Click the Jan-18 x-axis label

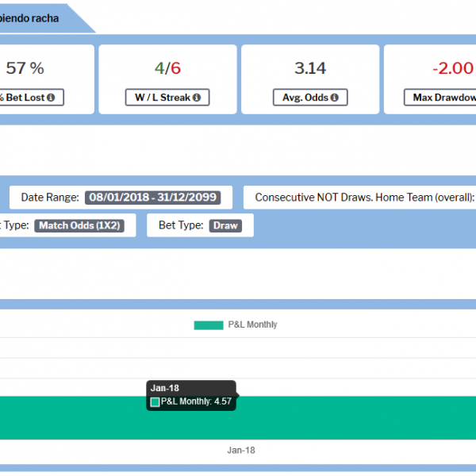tap(240, 450)
